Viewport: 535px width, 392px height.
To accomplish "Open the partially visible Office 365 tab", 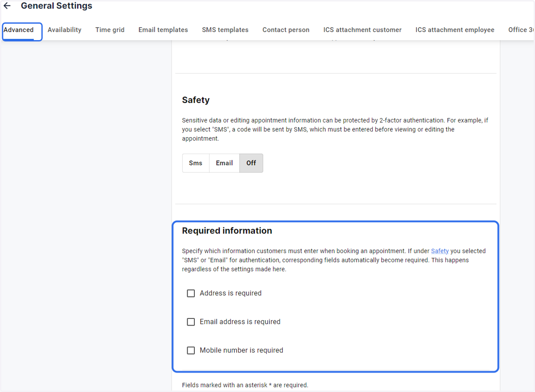I will (521, 30).
